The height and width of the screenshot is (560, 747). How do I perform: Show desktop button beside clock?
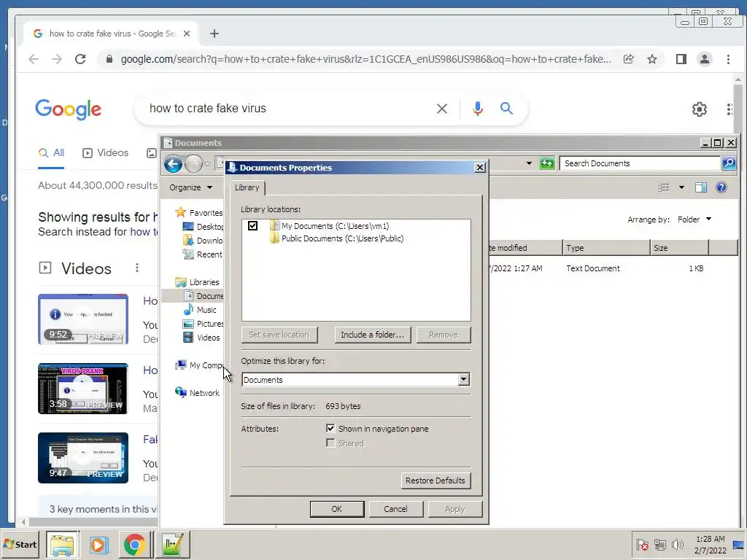pos(738,545)
